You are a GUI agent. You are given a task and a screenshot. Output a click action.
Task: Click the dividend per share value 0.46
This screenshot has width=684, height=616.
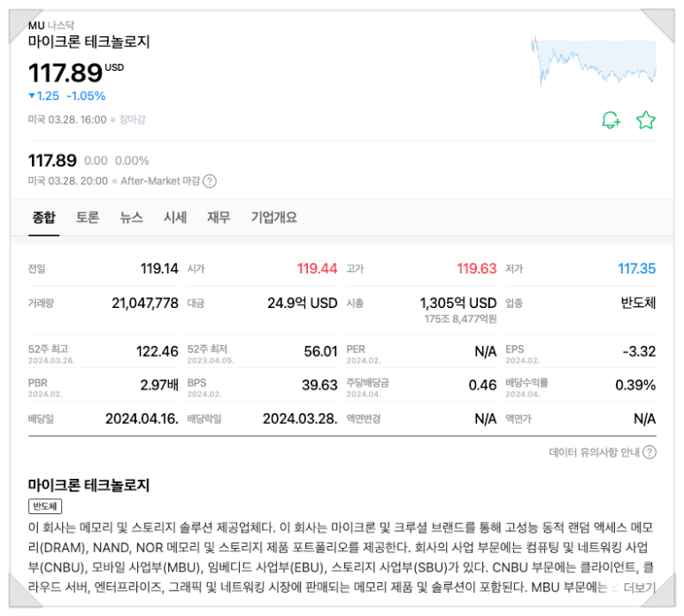coord(482,385)
